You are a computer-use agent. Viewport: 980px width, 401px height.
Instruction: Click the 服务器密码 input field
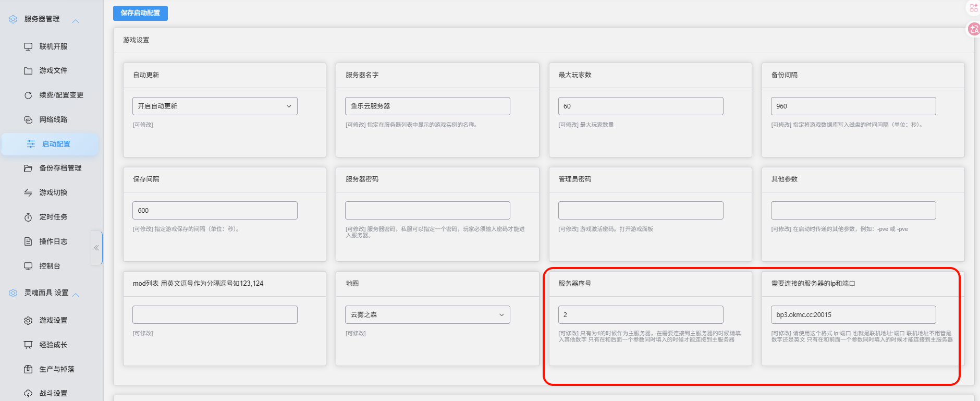(427, 211)
